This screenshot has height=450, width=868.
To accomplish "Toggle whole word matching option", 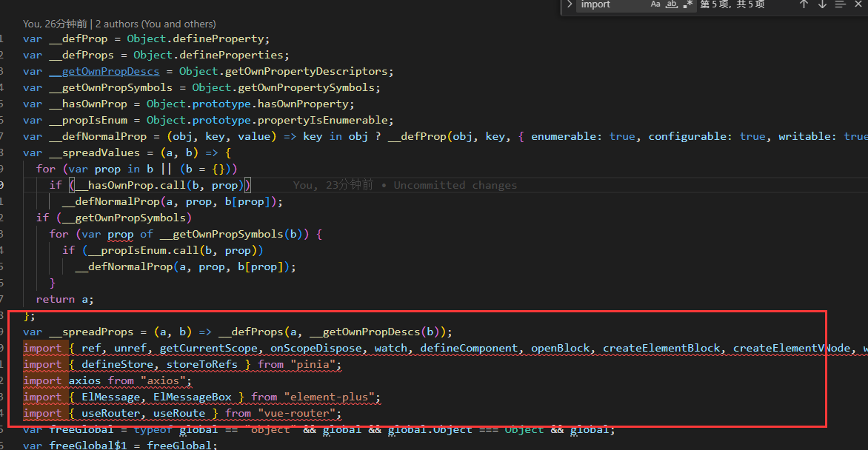I will [x=671, y=5].
